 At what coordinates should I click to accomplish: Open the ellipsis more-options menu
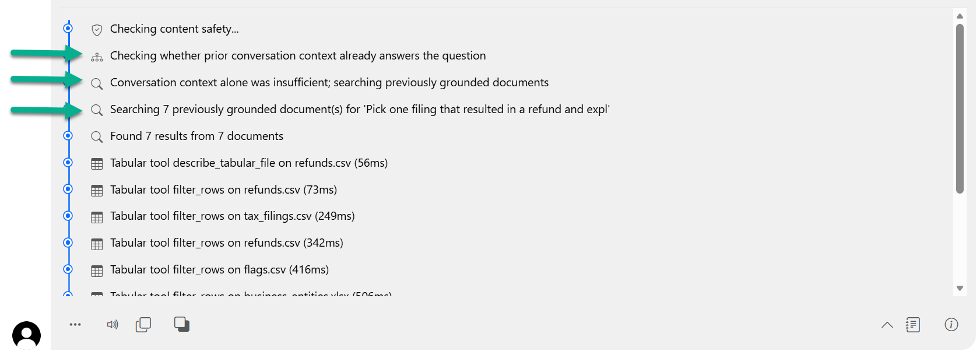click(x=75, y=324)
